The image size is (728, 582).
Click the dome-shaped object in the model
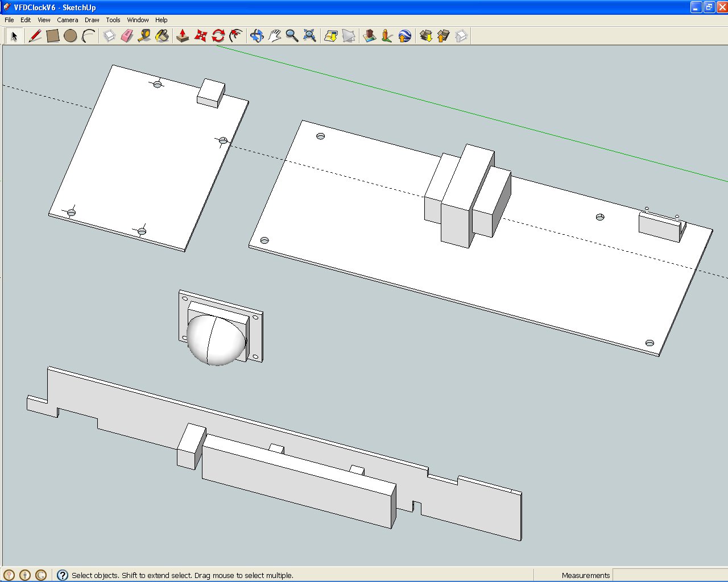tap(216, 340)
